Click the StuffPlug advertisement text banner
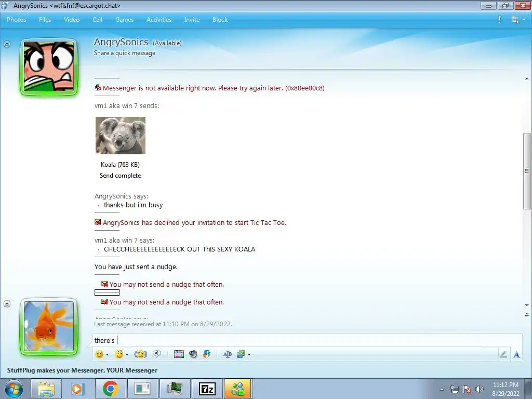This screenshot has width=532, height=399. [x=82, y=370]
